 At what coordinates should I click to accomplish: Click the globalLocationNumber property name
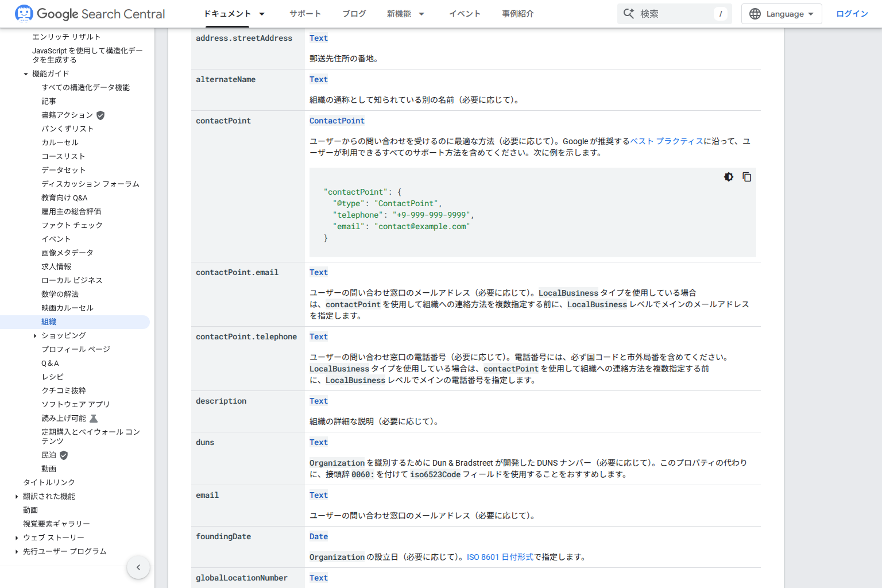[x=242, y=578]
